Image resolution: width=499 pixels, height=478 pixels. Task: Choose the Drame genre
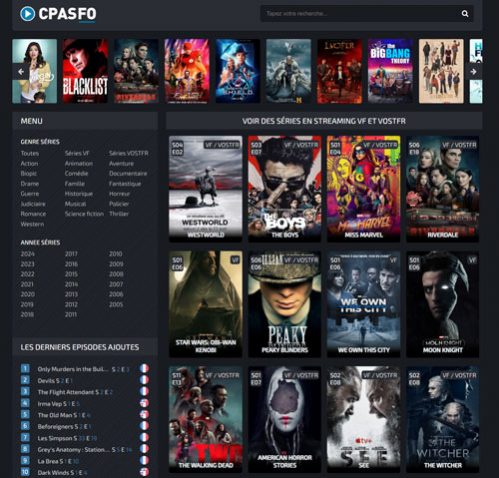click(x=30, y=184)
